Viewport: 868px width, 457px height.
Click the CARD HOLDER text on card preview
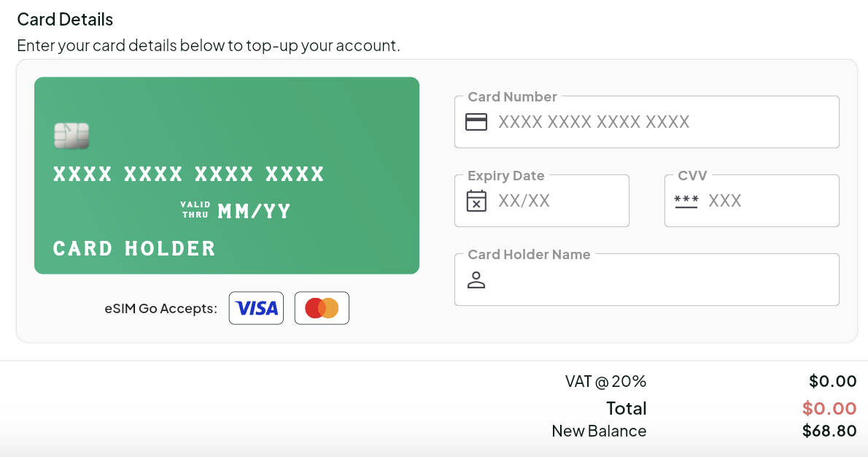click(x=134, y=249)
